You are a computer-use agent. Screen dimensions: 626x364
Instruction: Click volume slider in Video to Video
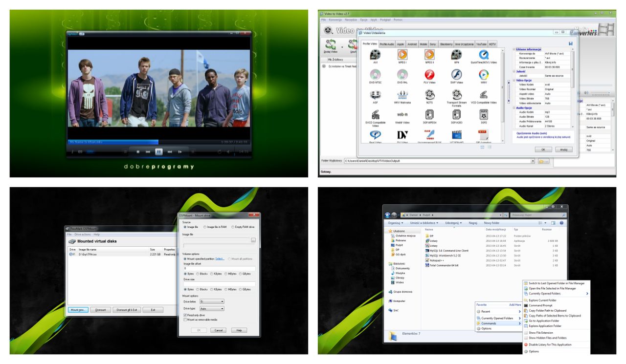(x=600, y=92)
